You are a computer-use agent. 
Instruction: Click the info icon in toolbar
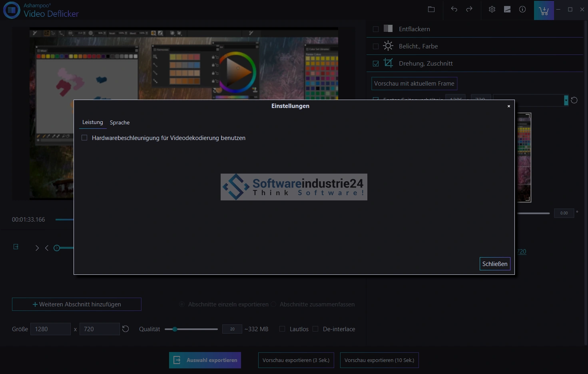pos(522,9)
